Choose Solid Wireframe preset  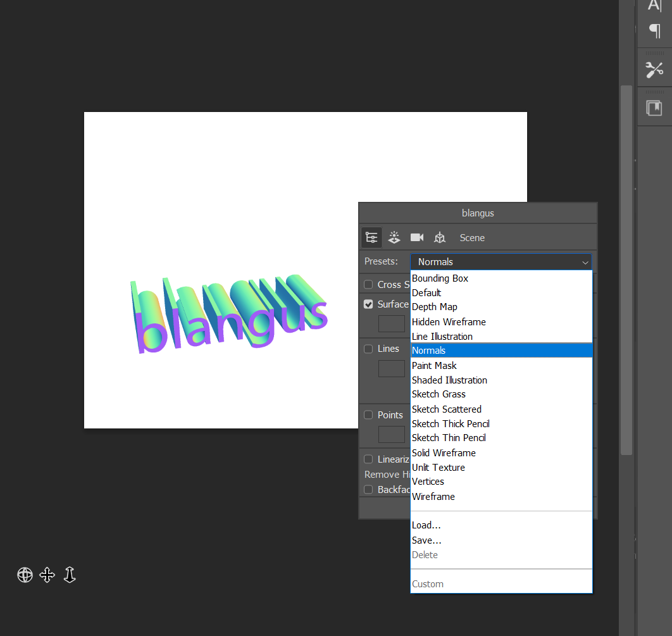[501, 453]
